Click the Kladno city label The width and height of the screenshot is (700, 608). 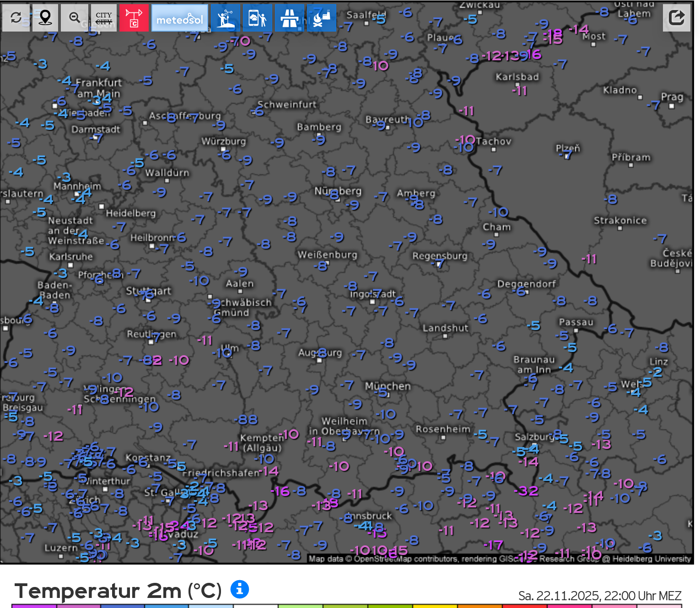point(619,90)
